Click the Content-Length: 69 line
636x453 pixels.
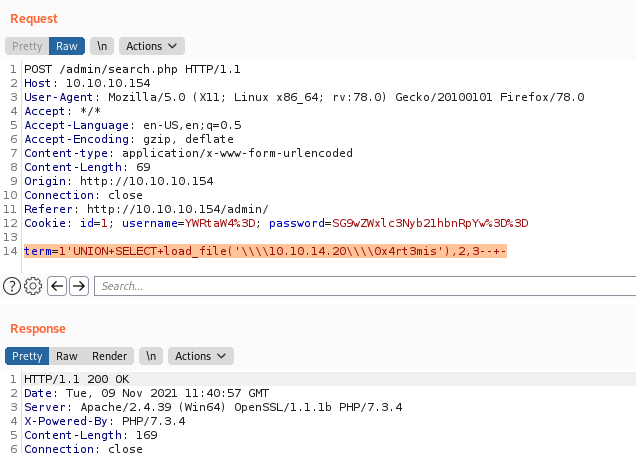[x=87, y=167]
